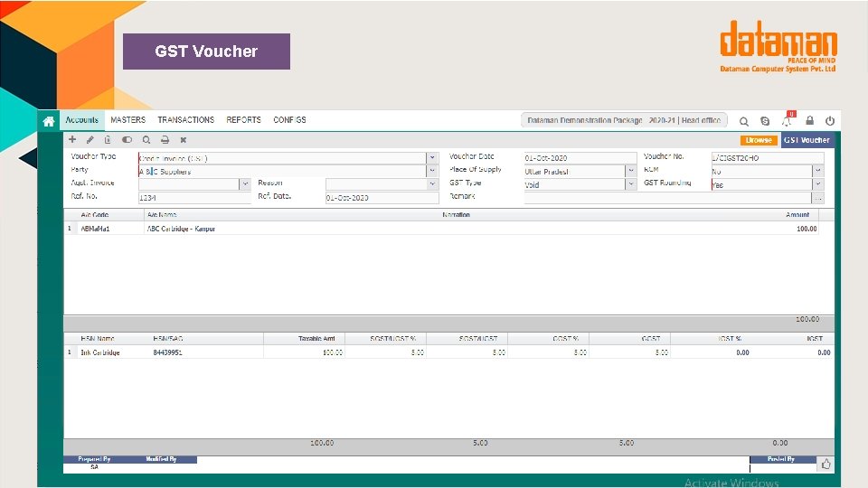Screen dimensions: 868x488
Task: Click the Taxable Amt column header
Action: coord(316,339)
